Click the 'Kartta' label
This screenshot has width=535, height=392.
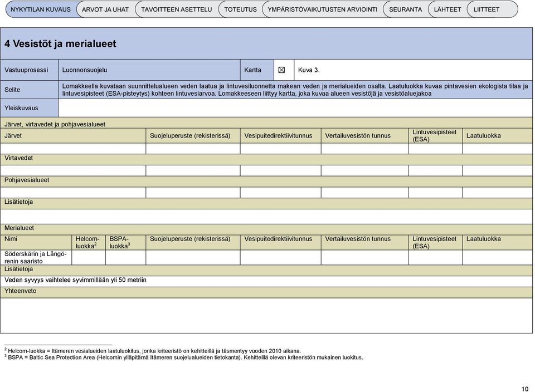pyautogui.click(x=252, y=70)
